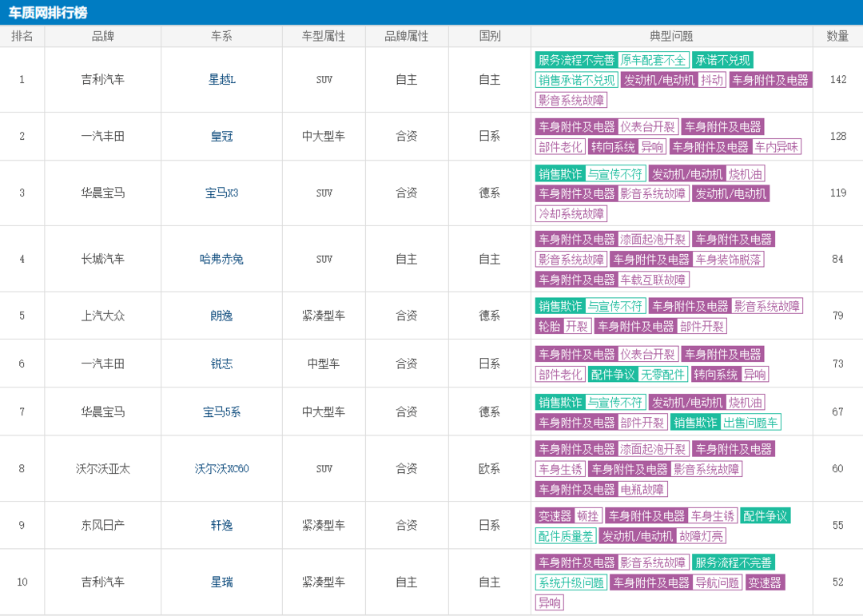
Task: Select the quantity value 55
Action: (837, 525)
